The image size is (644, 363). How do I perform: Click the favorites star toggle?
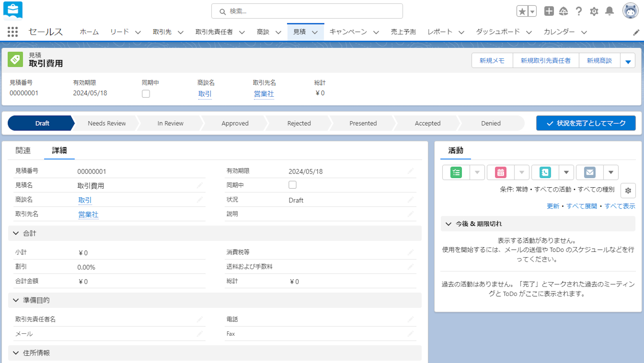pyautogui.click(x=522, y=11)
